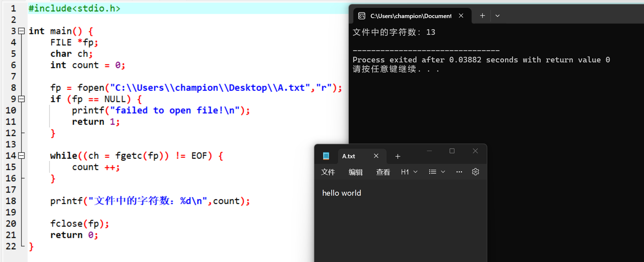The height and width of the screenshot is (262, 644).
Task: Click the '请按任意键继续' prompt in terminal
Action: pyautogui.click(x=396, y=69)
